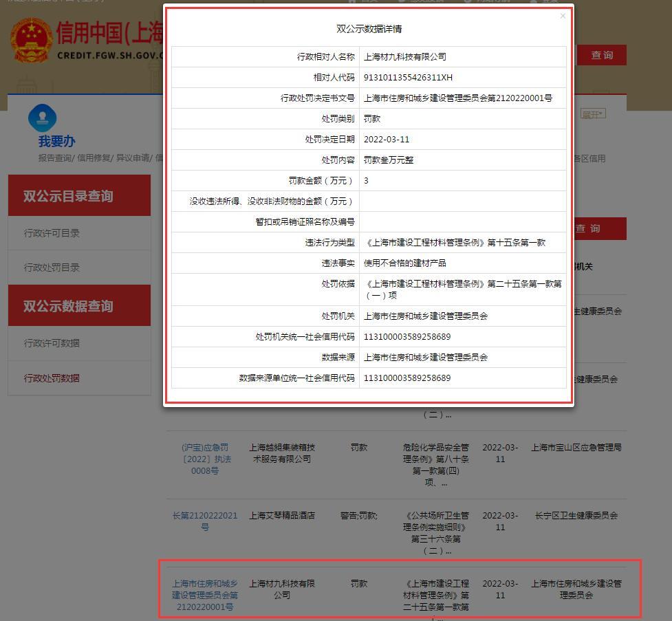Screen dimensions: 672x621
Task: Click 上海艾琴精品酒店 in table
Action: (x=282, y=516)
